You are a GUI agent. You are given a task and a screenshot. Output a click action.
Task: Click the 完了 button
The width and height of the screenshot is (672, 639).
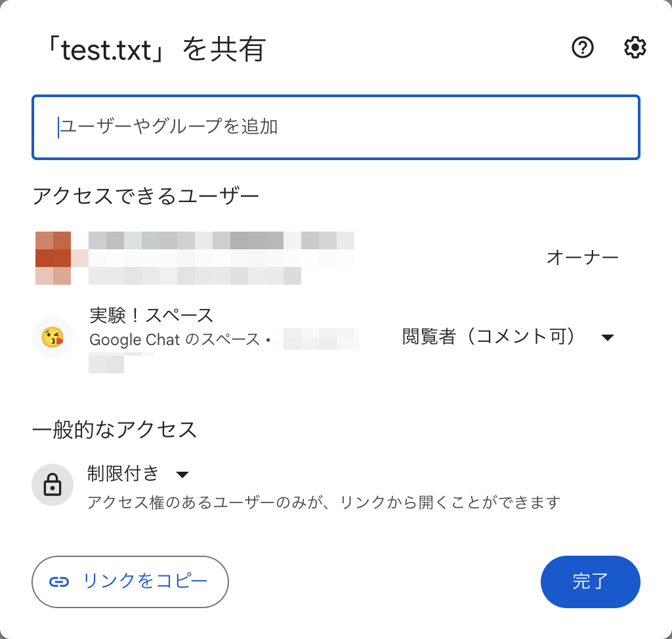pos(590,581)
